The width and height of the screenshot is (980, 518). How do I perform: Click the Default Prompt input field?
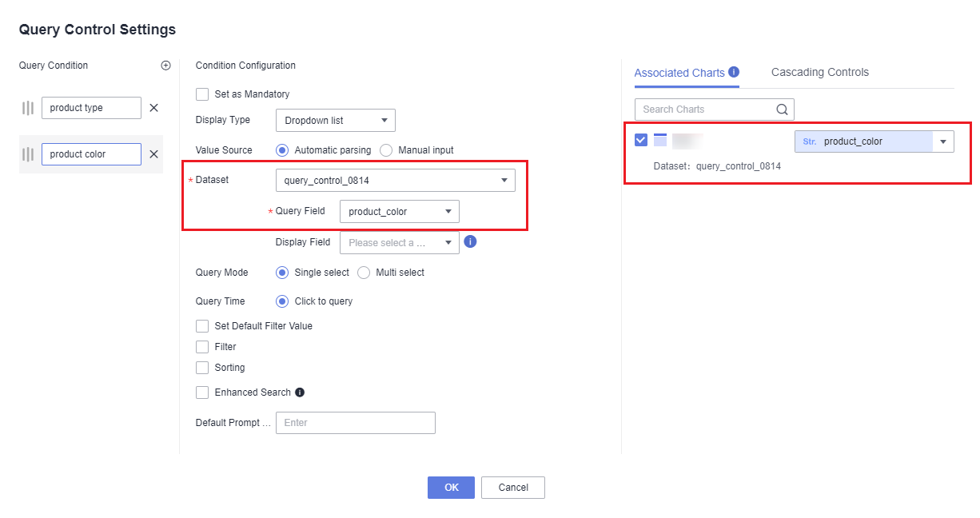355,423
